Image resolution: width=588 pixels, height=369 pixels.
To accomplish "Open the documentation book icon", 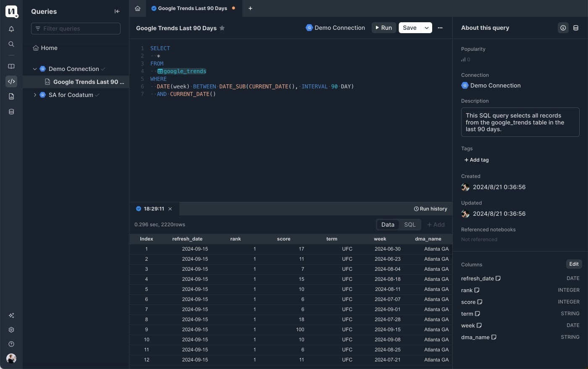I will click(x=11, y=66).
